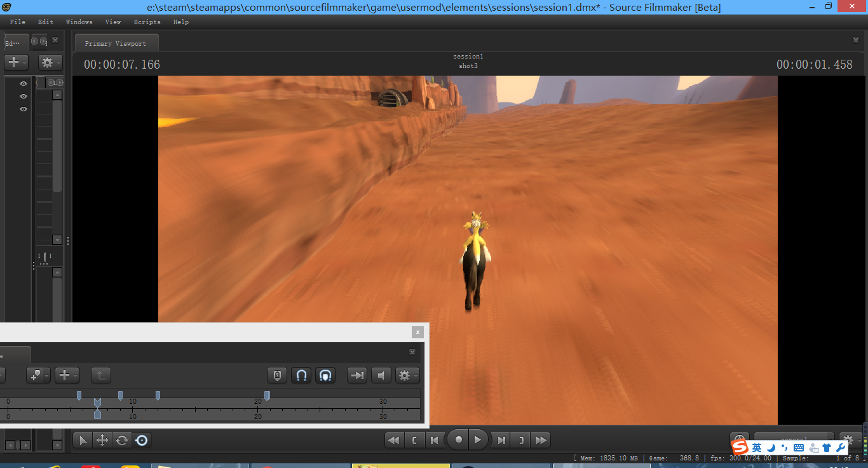
Task: Close the floating timeline window
Action: tap(417, 332)
